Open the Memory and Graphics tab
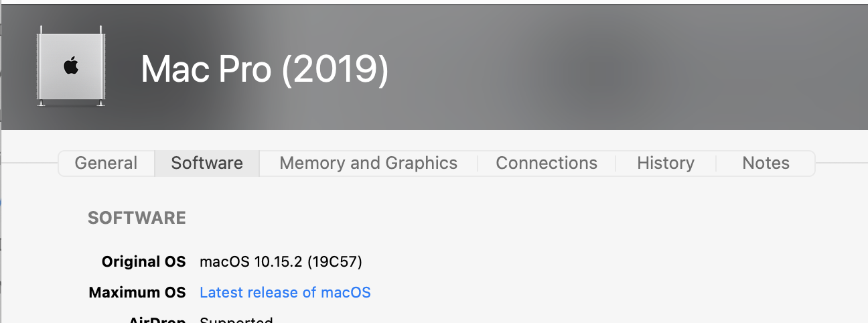The width and height of the screenshot is (868, 323). pos(368,163)
